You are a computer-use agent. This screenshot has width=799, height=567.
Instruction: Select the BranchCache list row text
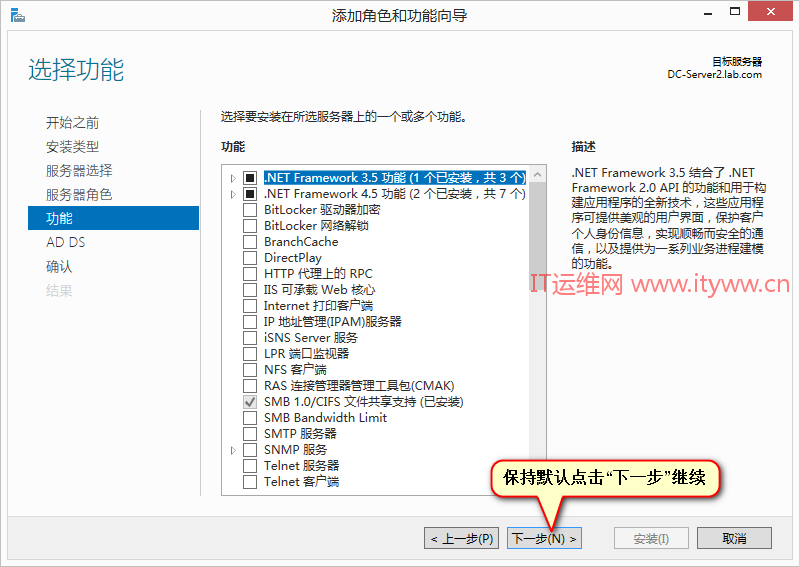pos(301,242)
